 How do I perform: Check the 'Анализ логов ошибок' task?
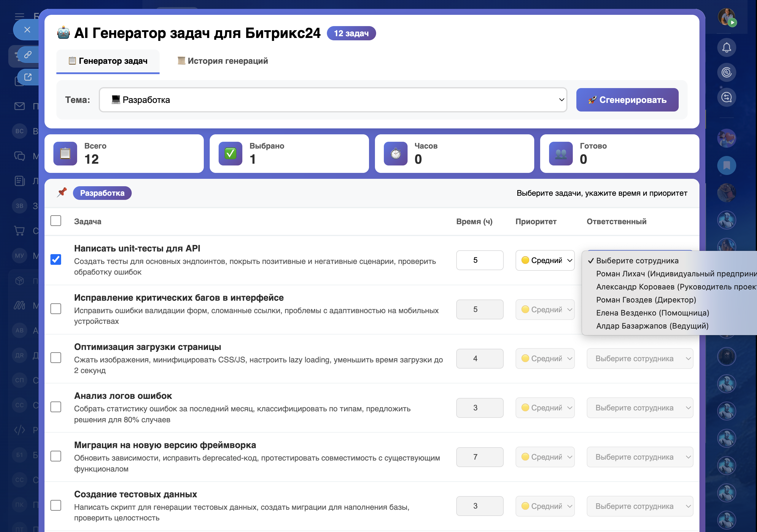(56, 407)
